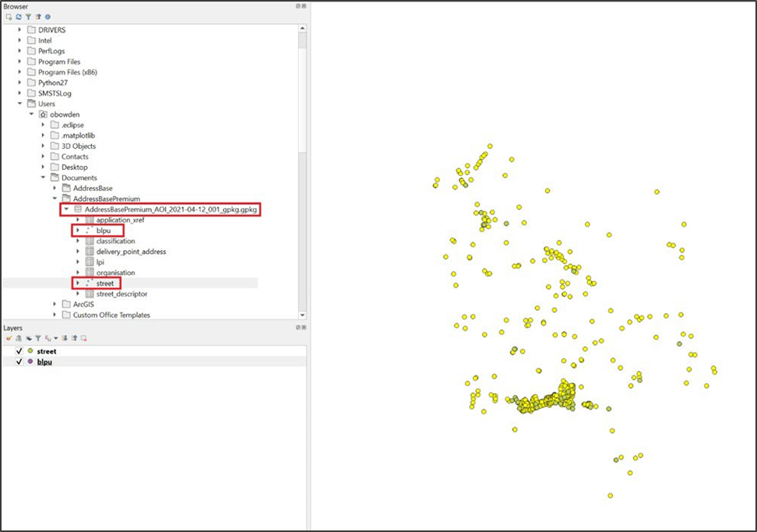Uncheck the street layer visibility checkbox
Viewport: 757px width, 532px height.
(19, 351)
